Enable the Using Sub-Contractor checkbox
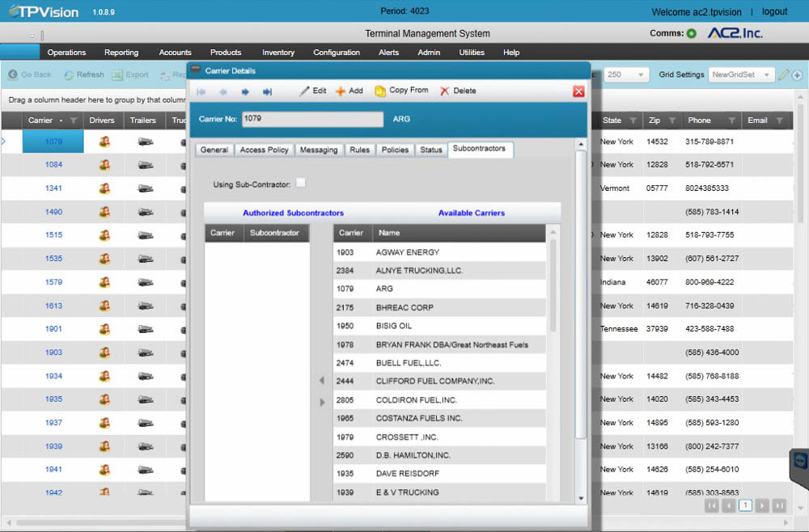The height and width of the screenshot is (532, 809). point(300,182)
